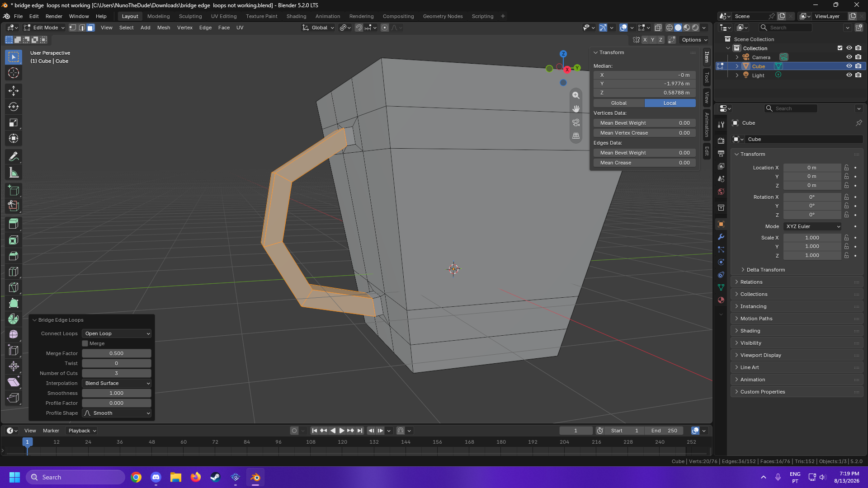Select the Select Box tool
The height and width of the screenshot is (488, 868).
tap(14, 57)
